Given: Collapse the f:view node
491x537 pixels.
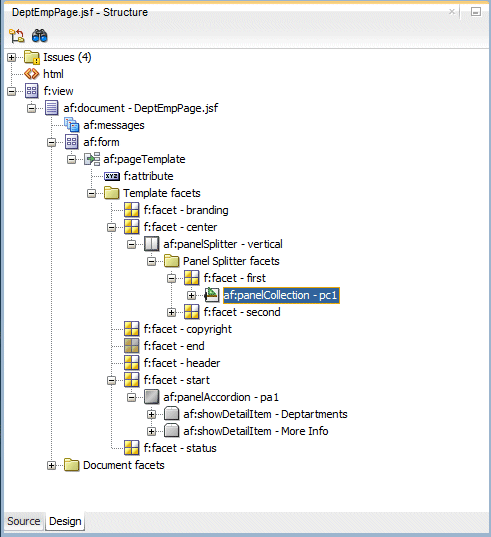Looking at the screenshot, I should [x=12, y=91].
